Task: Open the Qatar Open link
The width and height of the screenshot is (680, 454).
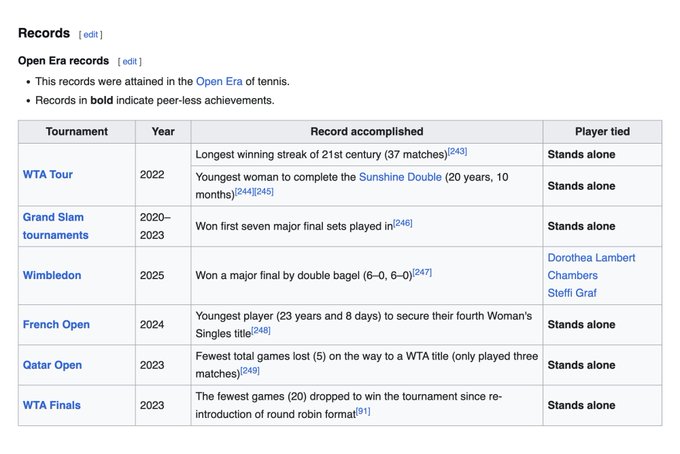Action: [52, 365]
